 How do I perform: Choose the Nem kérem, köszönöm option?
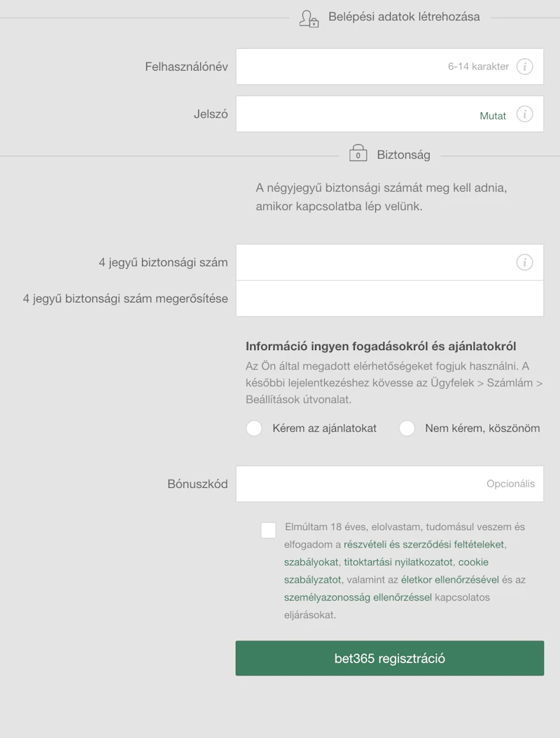pos(407,429)
